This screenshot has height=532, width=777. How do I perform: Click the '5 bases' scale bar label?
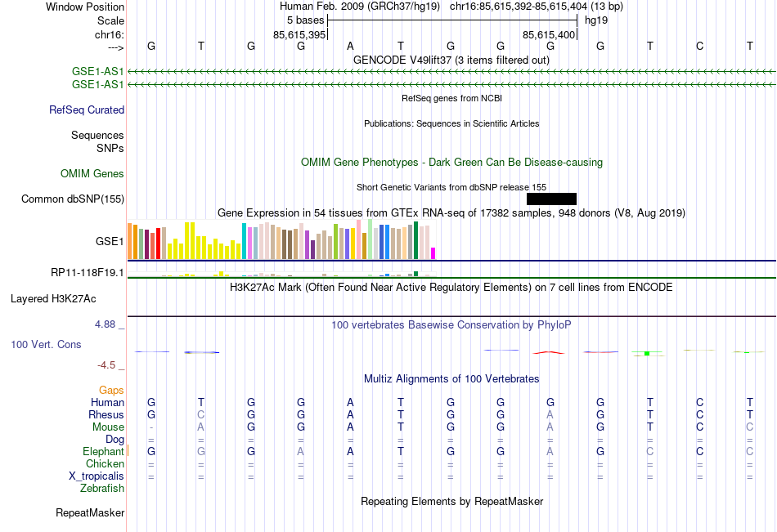pos(305,20)
